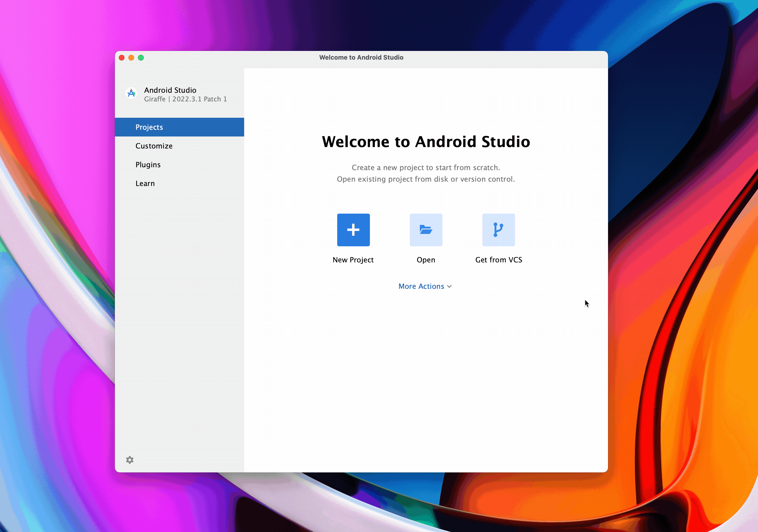Click the Get from VCS icon

(x=498, y=230)
